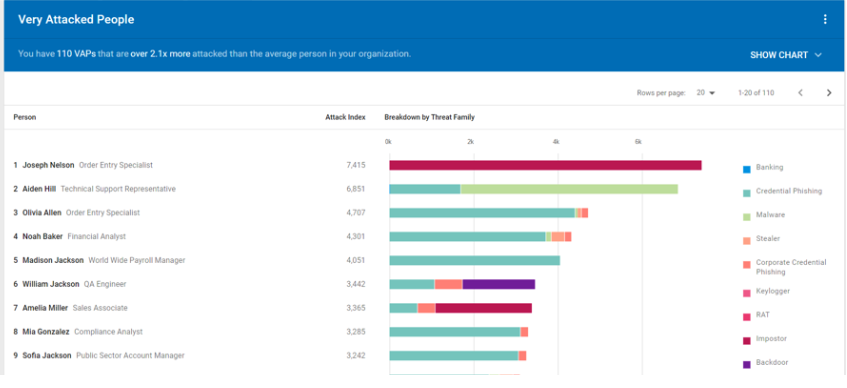Open Sofia Jackson's profile row

pos(358,355)
